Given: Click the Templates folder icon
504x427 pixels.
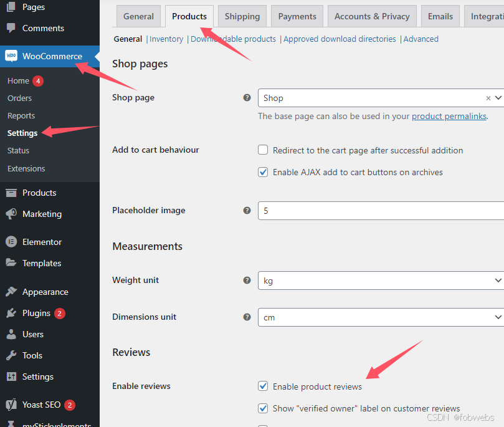Looking at the screenshot, I should 11,262.
